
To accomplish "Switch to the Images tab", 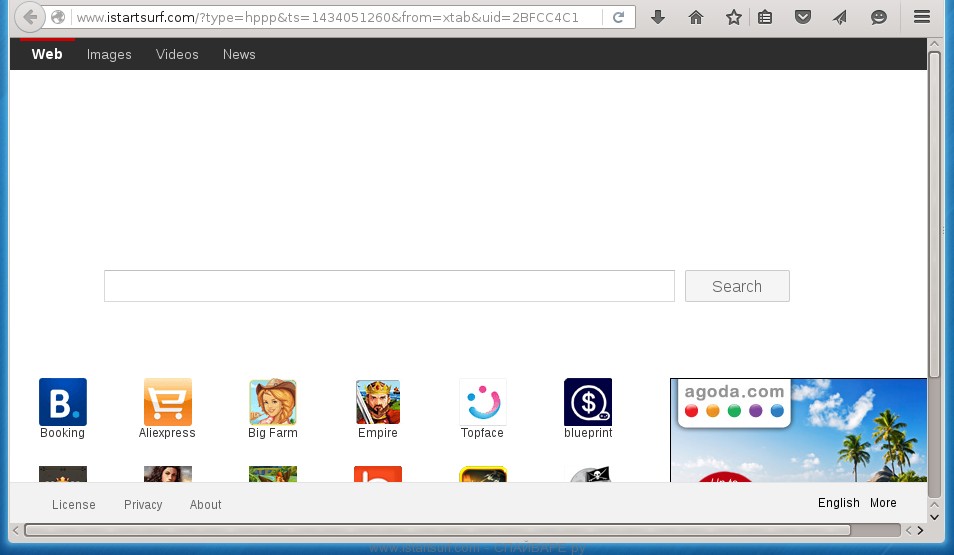I will click(109, 54).
